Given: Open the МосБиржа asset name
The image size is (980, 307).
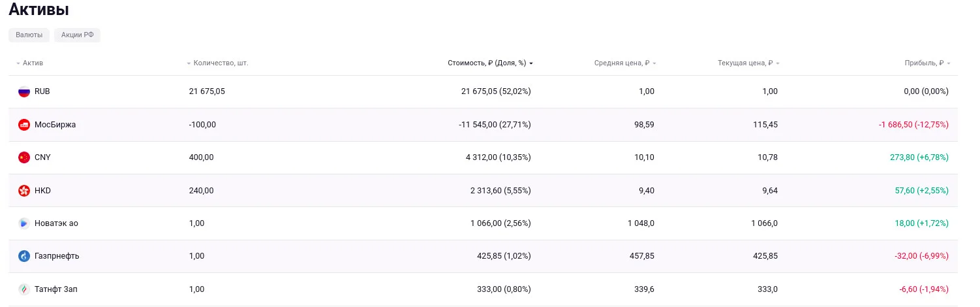Looking at the screenshot, I should pos(55,125).
